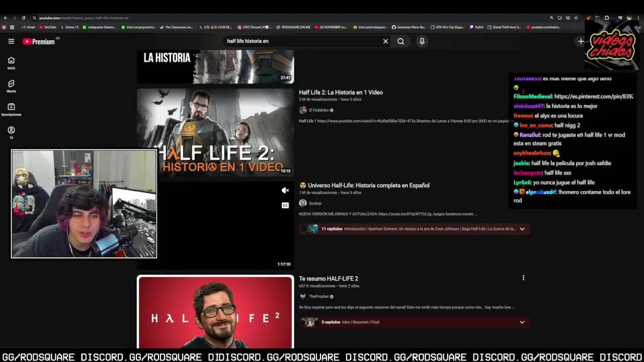Click the magnifier search button
This screenshot has width=644, height=362.
click(400, 41)
